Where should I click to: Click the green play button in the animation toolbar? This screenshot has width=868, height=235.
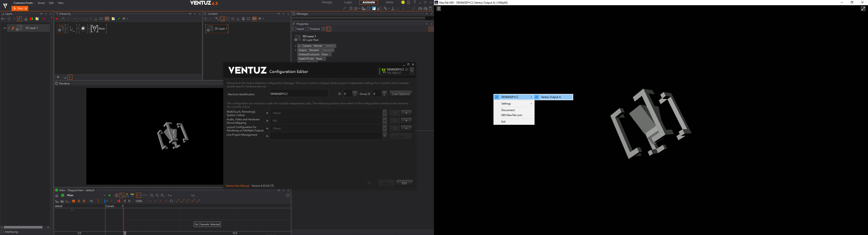(x=109, y=195)
